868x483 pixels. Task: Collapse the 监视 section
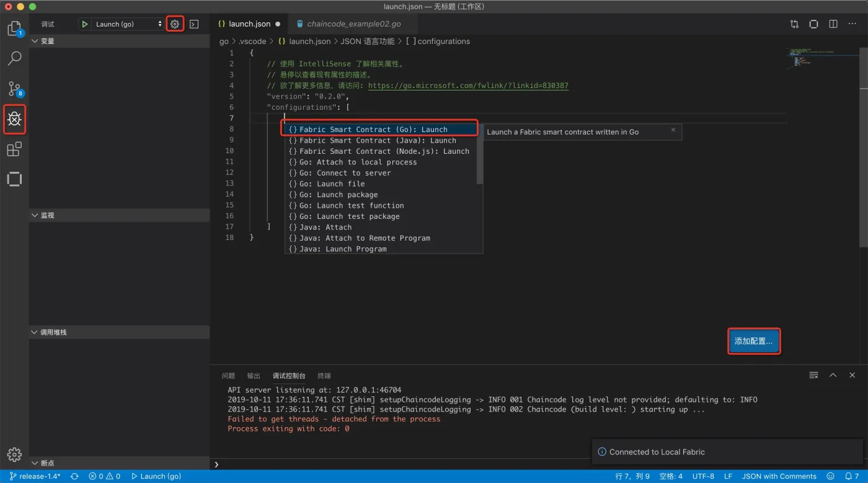point(119,215)
